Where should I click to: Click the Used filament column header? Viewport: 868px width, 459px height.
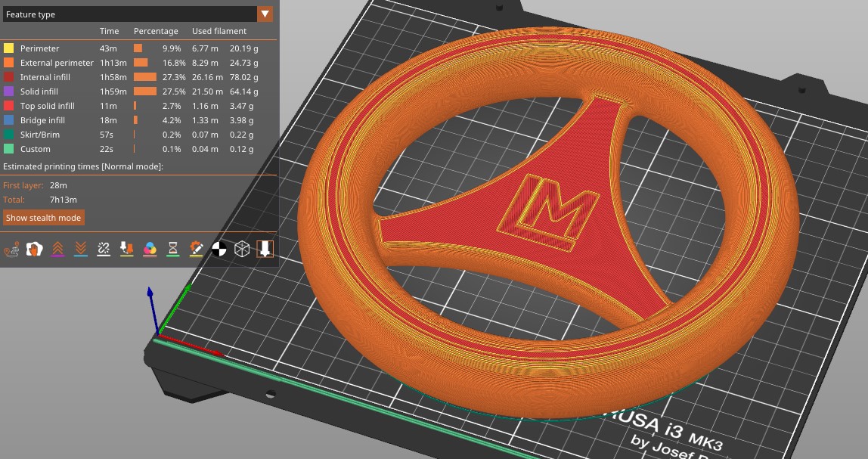click(219, 31)
